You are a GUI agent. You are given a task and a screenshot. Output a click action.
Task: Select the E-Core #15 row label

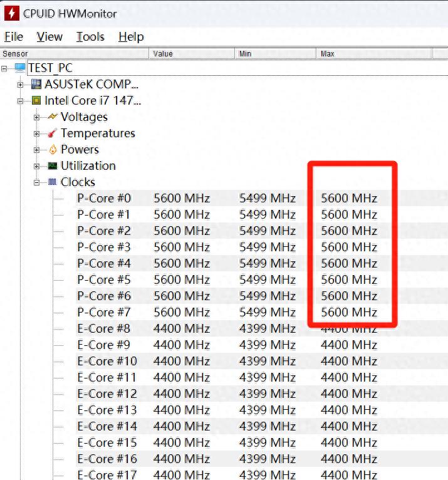pos(107,442)
